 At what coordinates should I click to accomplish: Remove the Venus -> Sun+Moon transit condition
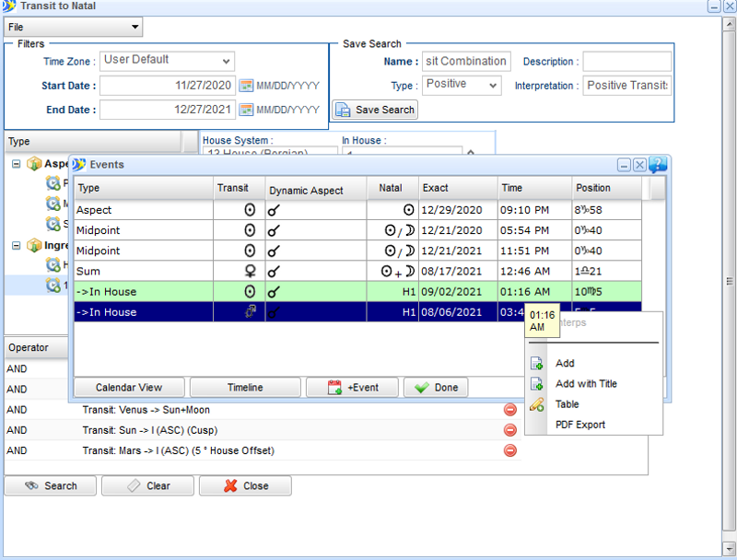click(x=509, y=410)
